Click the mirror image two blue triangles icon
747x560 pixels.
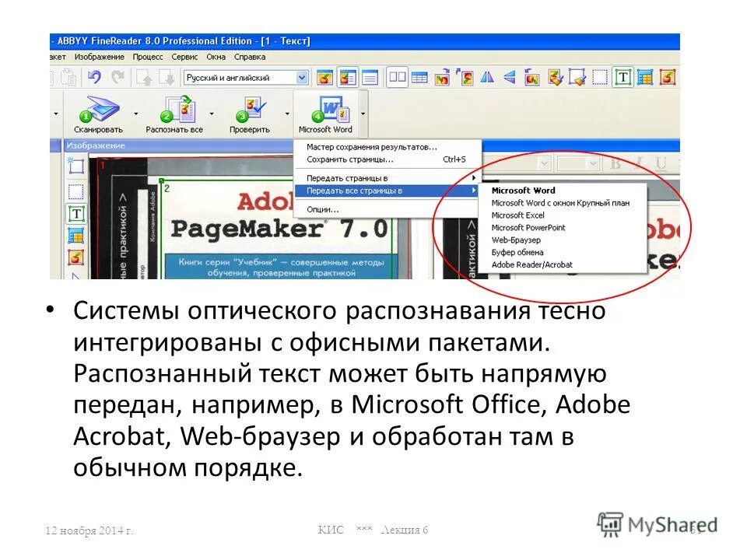coord(487,77)
